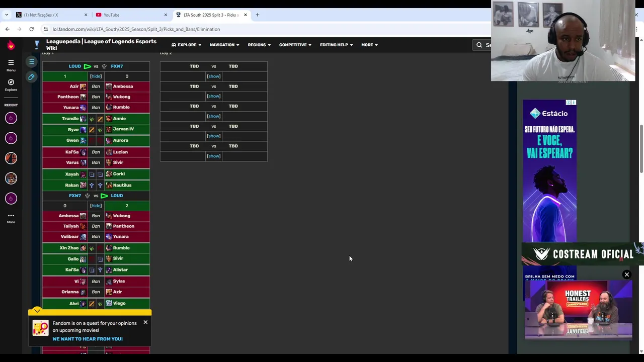This screenshot has height=362, width=644.
Task: Open the FXW7 link in second game header
Action: [74, 196]
